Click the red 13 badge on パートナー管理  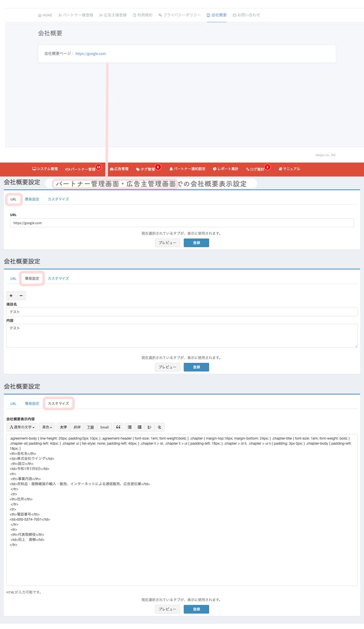(98, 167)
